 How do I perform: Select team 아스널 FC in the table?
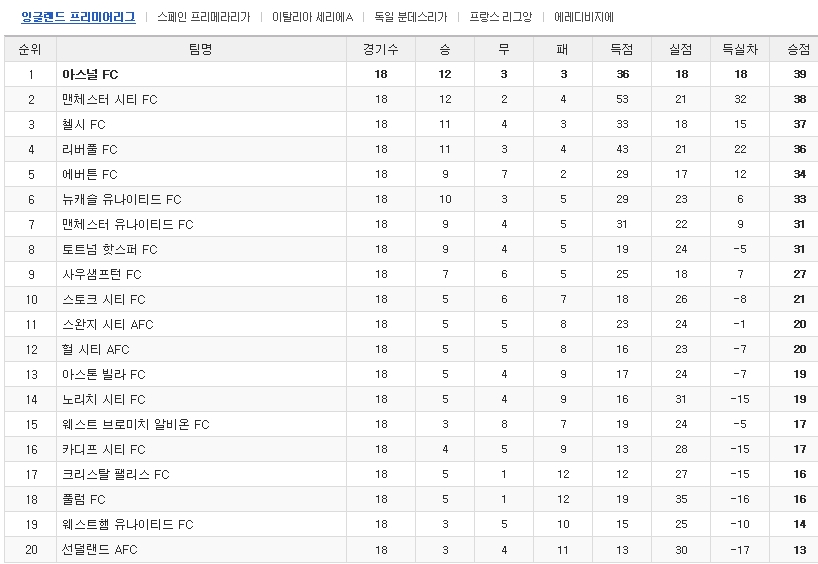(90, 75)
